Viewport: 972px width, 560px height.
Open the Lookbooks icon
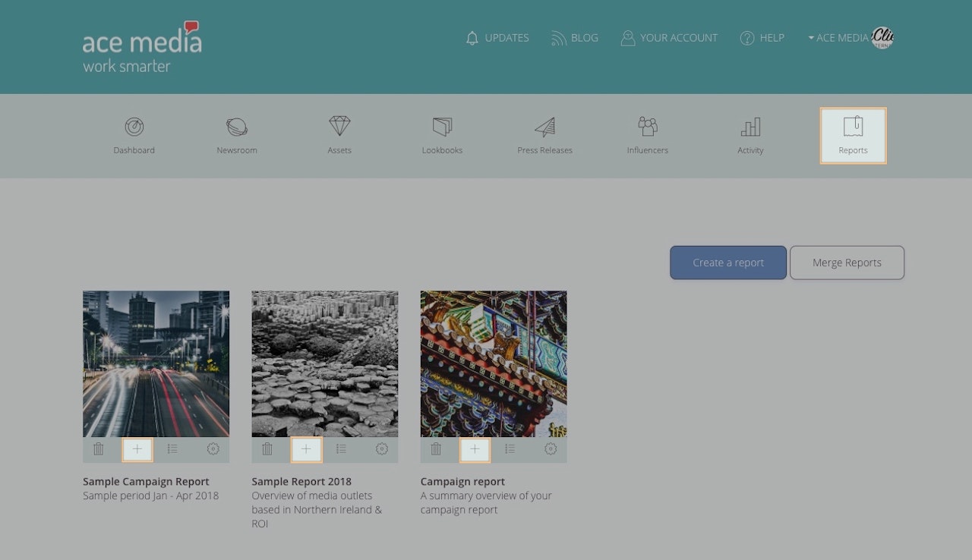[x=442, y=126]
